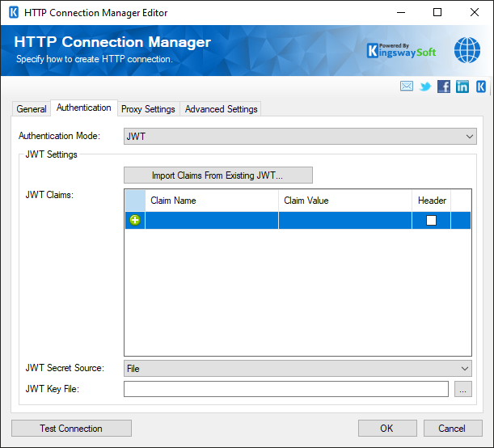The image size is (494, 448).
Task: Click the JWT Key File browse button
Action: click(462, 390)
